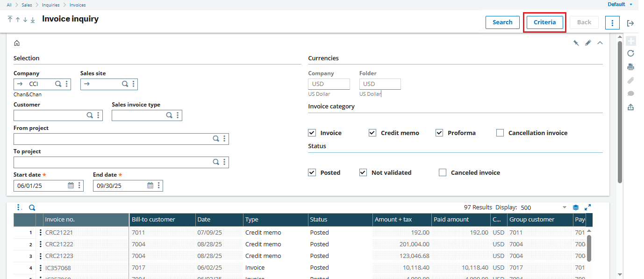The height and width of the screenshot is (279, 644).
Task: Click the exit icon at top right
Action: pyautogui.click(x=630, y=23)
